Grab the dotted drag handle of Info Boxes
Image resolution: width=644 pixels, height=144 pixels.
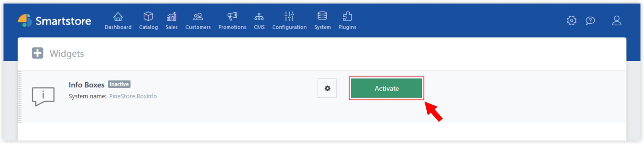19,97
